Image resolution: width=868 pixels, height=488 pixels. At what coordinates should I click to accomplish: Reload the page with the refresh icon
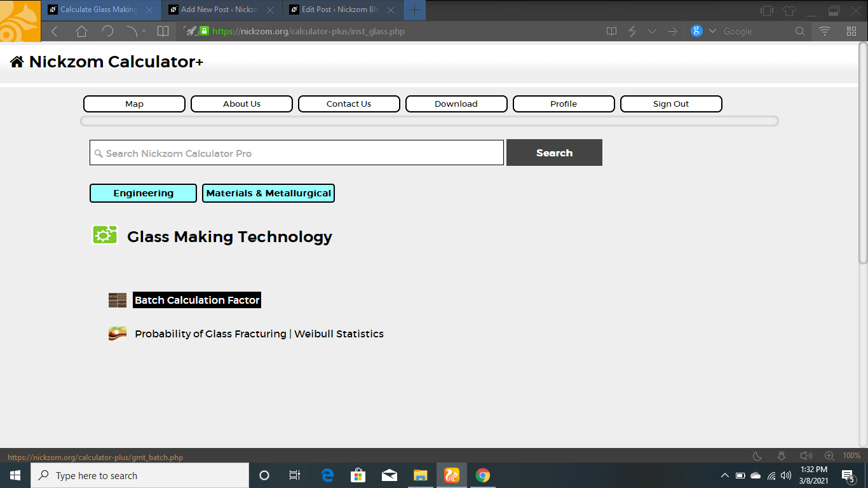pos(107,31)
